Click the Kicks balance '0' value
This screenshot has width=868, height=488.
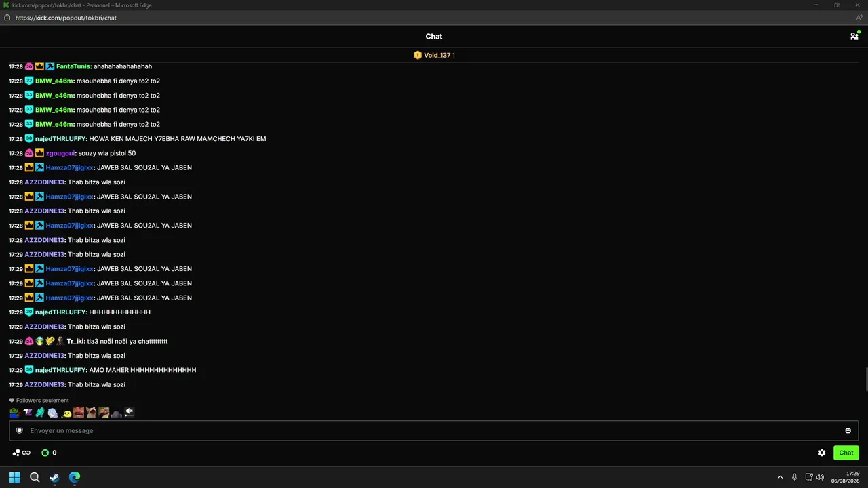coord(54,453)
